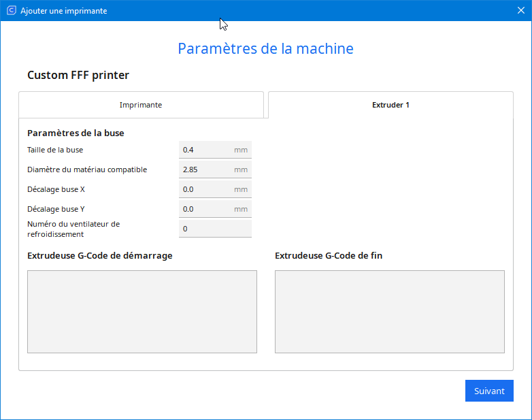Screen dimensions: 532x420
Task: Click the Décalage buse X input
Action: [215, 189]
